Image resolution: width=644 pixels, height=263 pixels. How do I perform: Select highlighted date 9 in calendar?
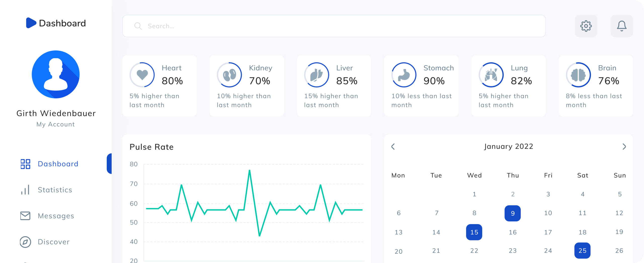512,213
